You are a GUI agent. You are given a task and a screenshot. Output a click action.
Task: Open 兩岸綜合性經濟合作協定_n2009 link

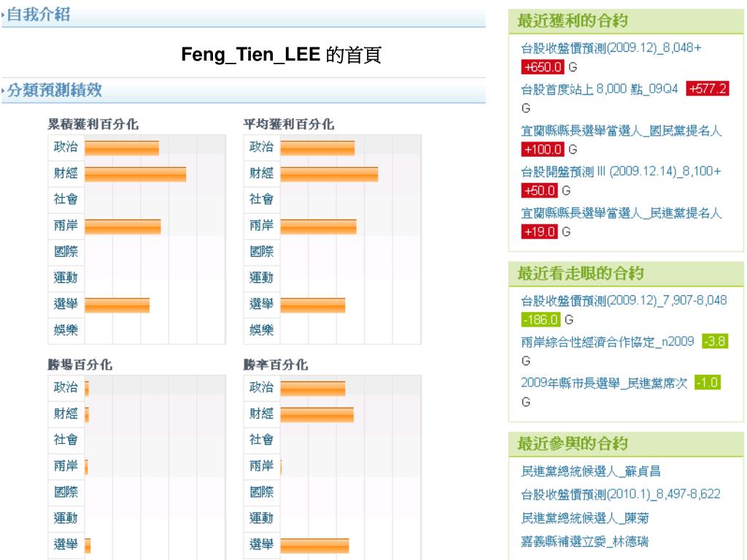click(608, 341)
